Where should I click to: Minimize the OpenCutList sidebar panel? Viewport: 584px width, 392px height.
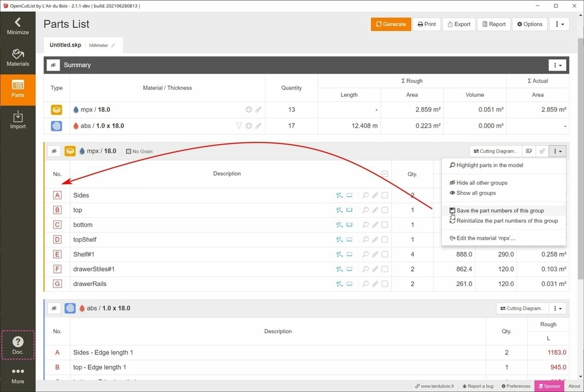[x=18, y=27]
